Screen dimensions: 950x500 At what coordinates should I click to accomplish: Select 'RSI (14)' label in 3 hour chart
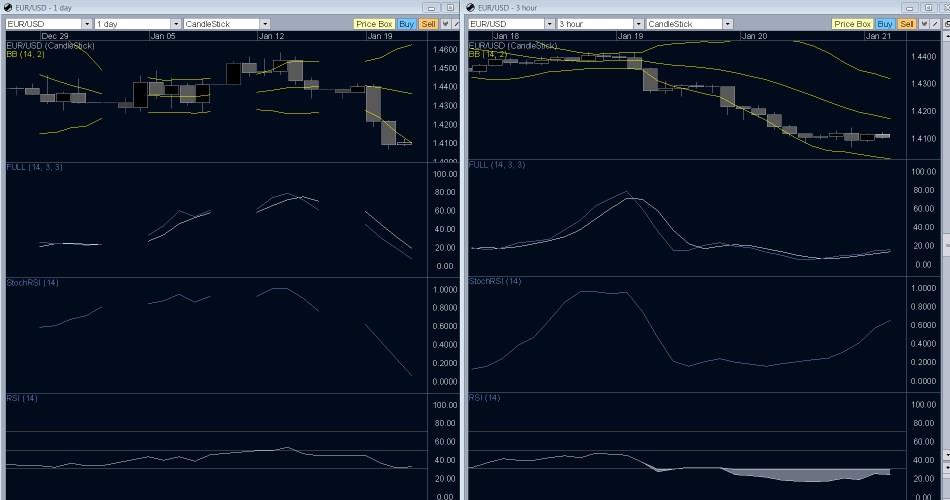tap(484, 397)
